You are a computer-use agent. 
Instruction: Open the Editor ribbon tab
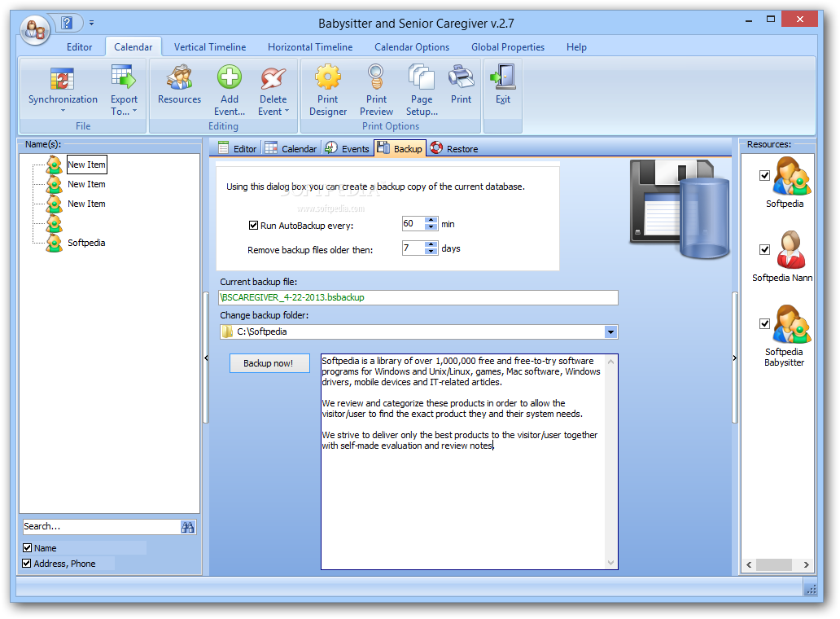(x=79, y=47)
